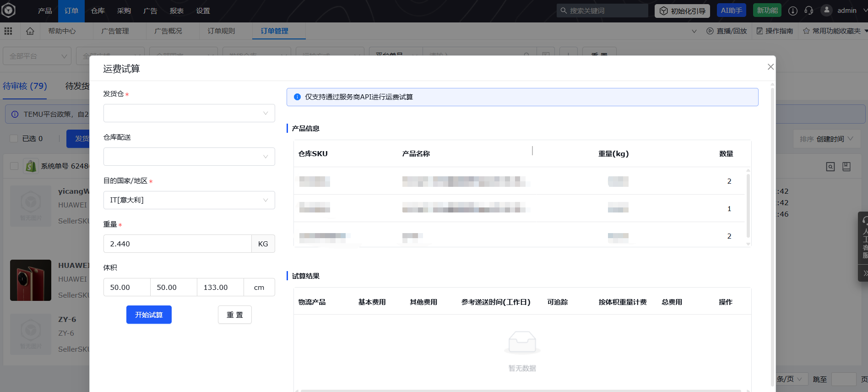Click the admin user avatar icon
868x392 pixels.
click(x=826, y=10)
